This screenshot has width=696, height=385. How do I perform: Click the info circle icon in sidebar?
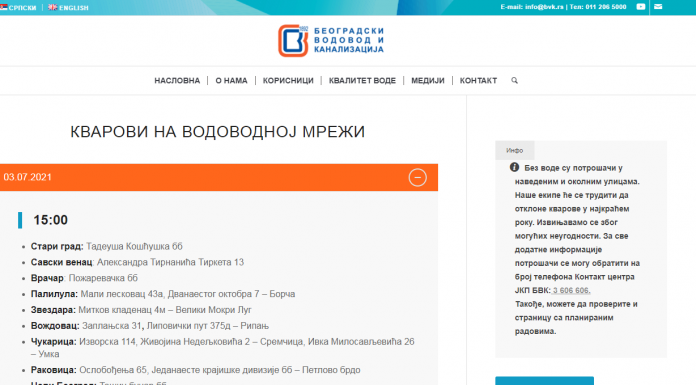tap(514, 167)
